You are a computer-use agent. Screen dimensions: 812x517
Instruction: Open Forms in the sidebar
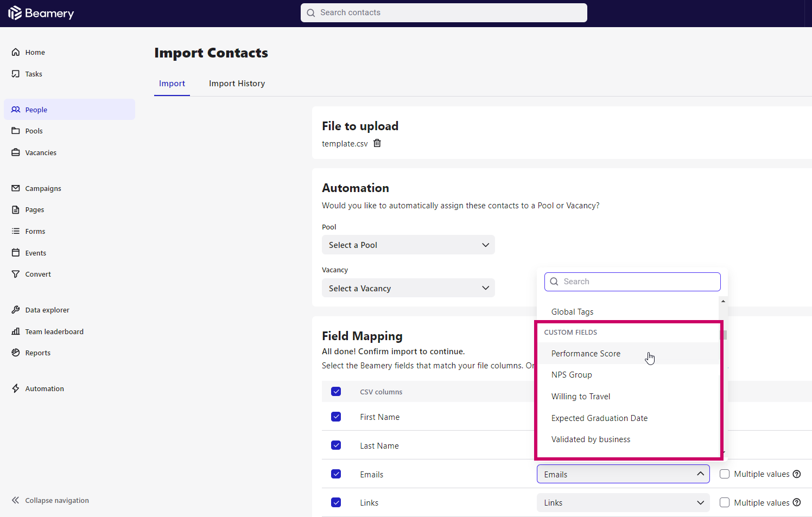(69, 232)
